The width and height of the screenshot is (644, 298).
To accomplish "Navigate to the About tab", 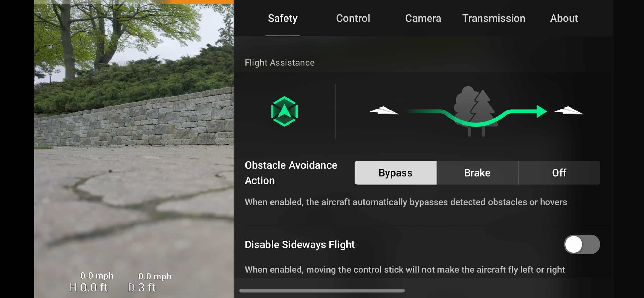I will (564, 18).
